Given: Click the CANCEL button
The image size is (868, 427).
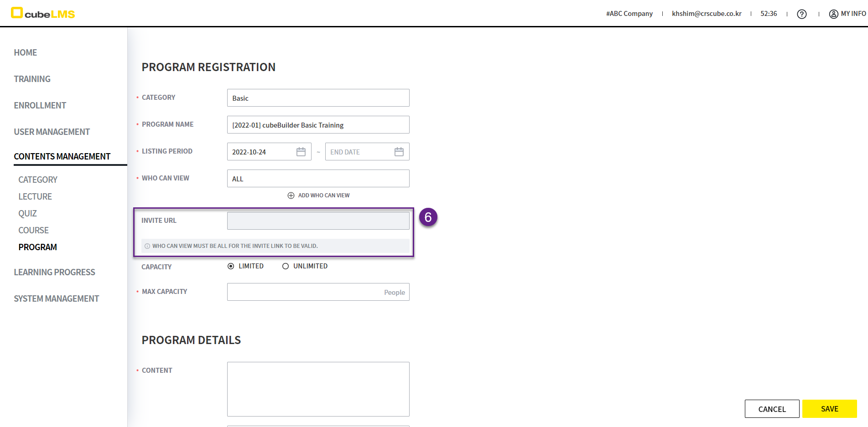Looking at the screenshot, I should coord(772,409).
